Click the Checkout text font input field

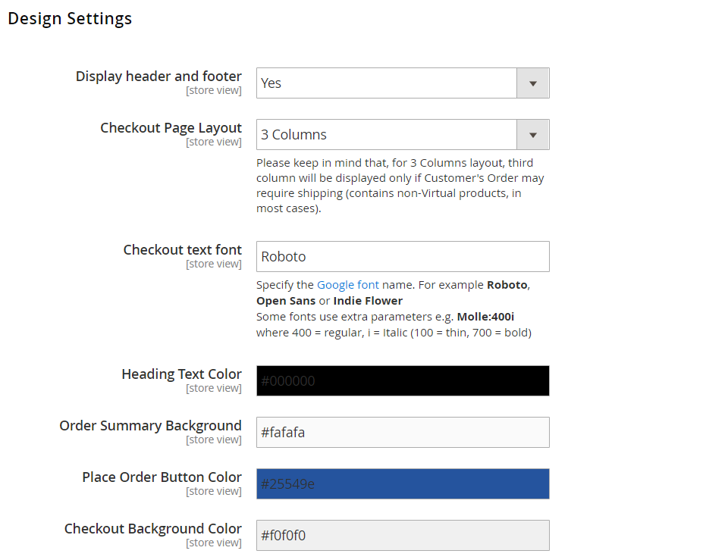pos(402,256)
